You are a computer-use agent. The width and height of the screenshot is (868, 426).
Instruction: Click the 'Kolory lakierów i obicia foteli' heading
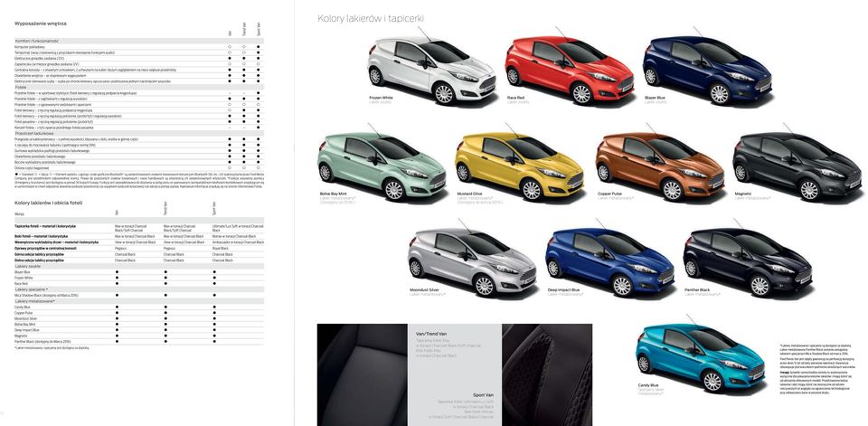pyautogui.click(x=48, y=203)
